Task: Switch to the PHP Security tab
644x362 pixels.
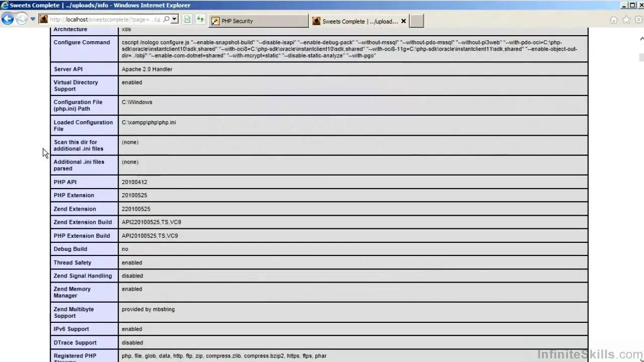Action: point(258,21)
